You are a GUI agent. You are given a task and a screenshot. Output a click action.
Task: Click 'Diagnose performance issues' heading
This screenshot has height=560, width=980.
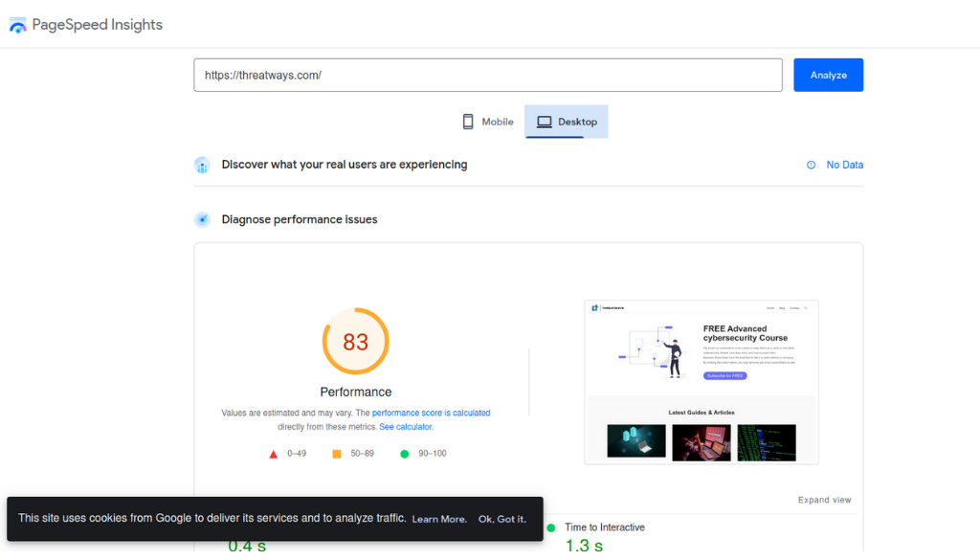click(x=300, y=219)
